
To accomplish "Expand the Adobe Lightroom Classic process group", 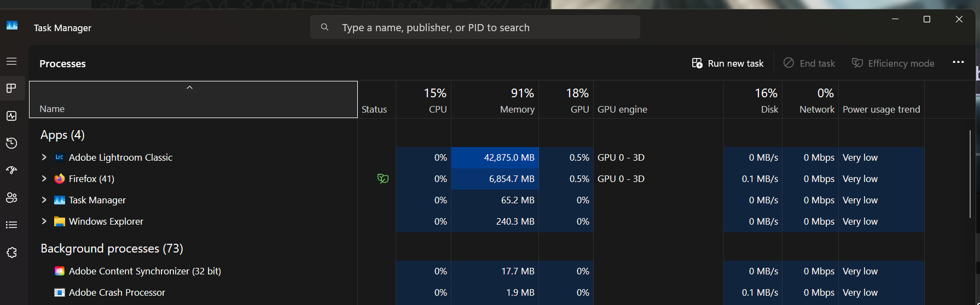I will point(44,157).
